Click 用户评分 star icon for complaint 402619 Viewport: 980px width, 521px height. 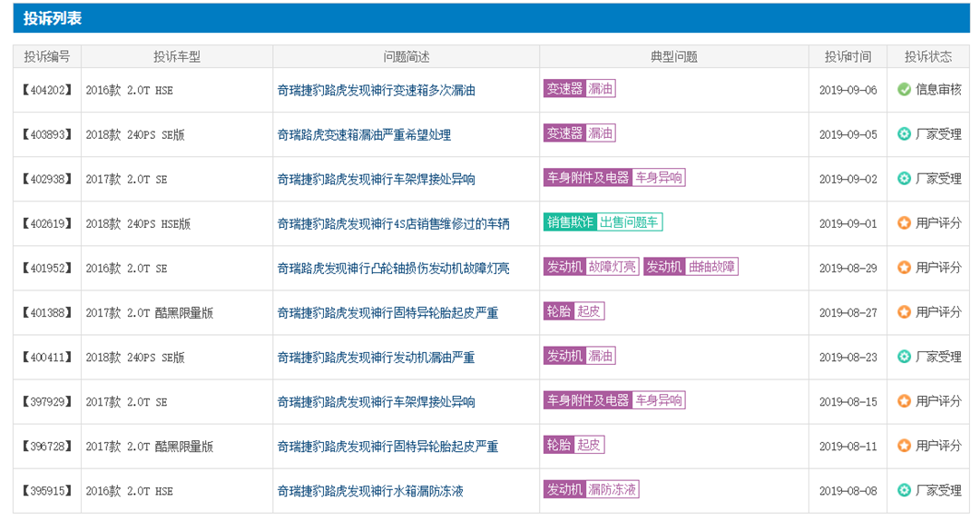pos(904,223)
